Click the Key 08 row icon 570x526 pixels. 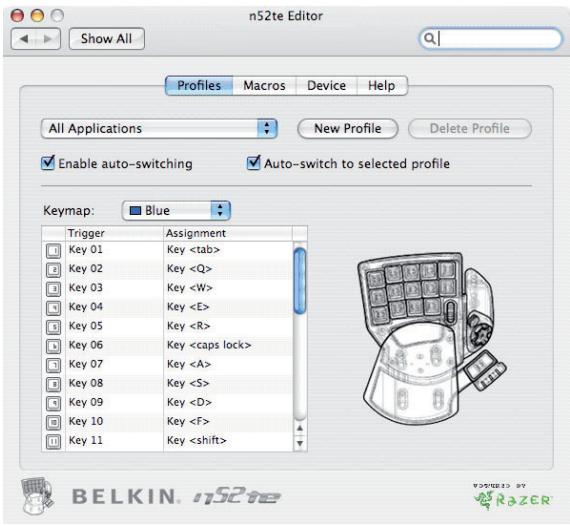[x=54, y=384]
